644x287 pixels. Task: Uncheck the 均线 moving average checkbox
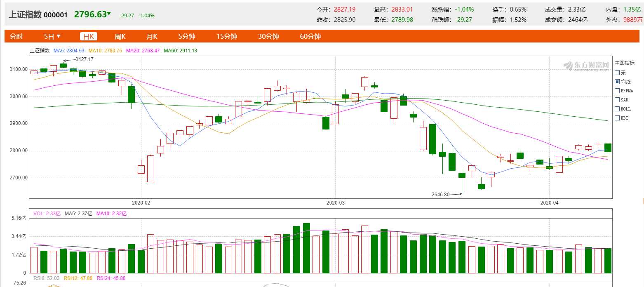tap(617, 82)
